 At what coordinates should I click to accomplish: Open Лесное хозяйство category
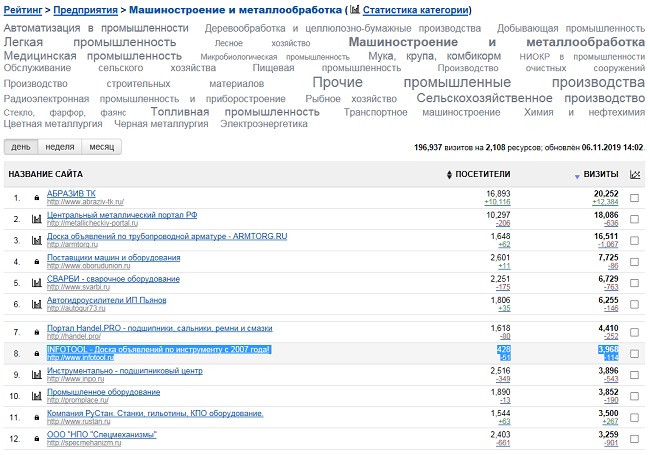(262, 43)
